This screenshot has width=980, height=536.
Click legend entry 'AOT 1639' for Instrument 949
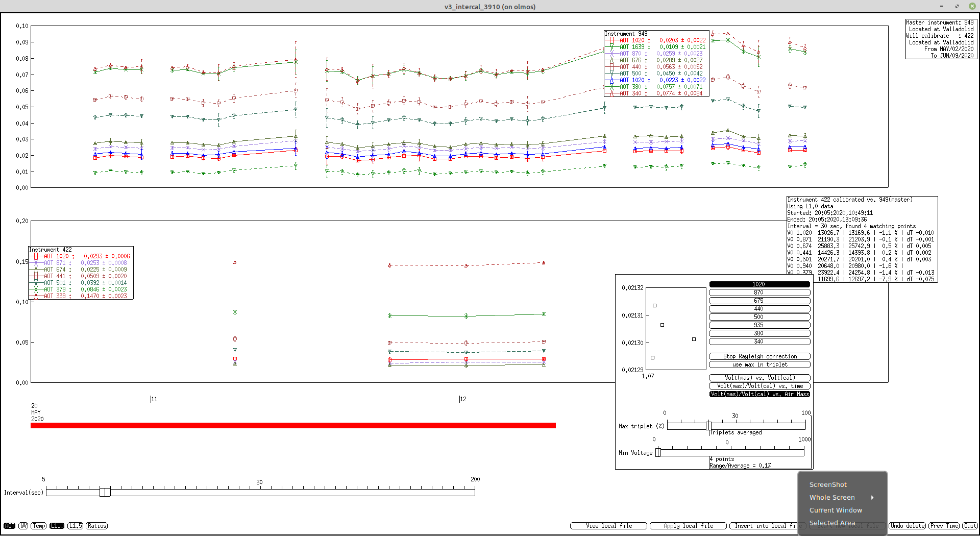coord(655,47)
